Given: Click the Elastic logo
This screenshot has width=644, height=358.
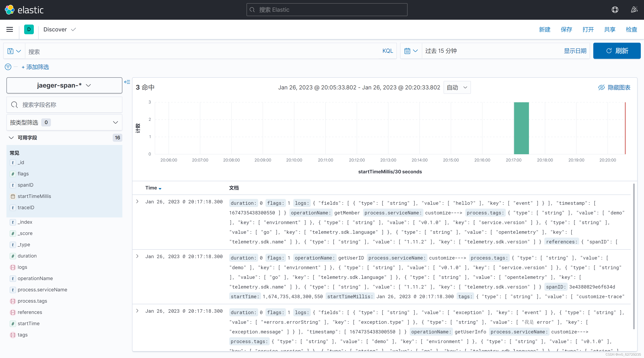Looking at the screenshot, I should point(24,10).
